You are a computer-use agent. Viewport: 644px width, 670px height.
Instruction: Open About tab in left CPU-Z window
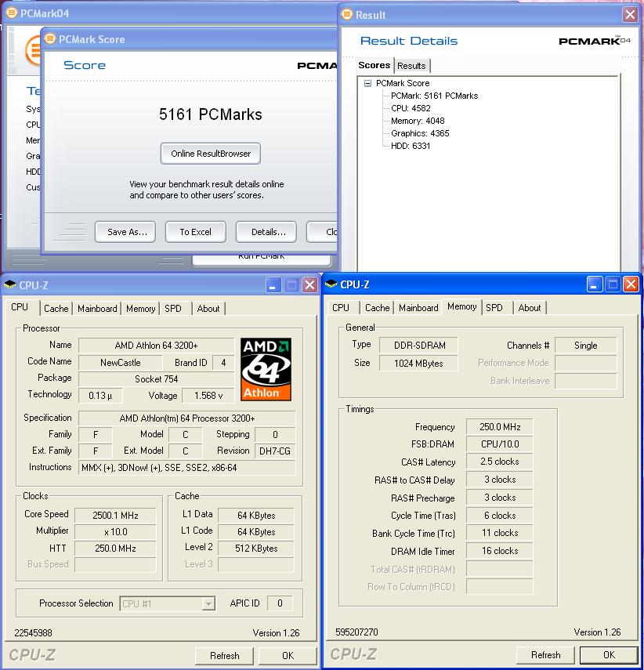(x=208, y=309)
